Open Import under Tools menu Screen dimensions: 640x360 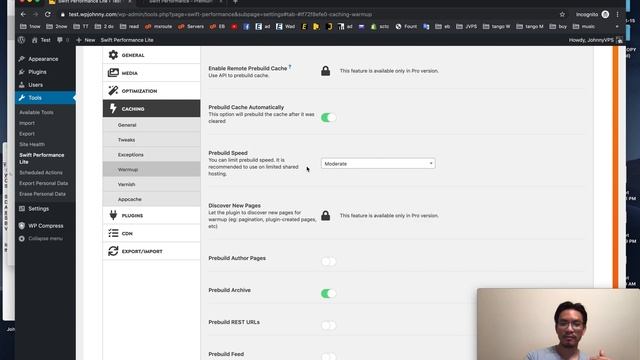(x=27, y=123)
